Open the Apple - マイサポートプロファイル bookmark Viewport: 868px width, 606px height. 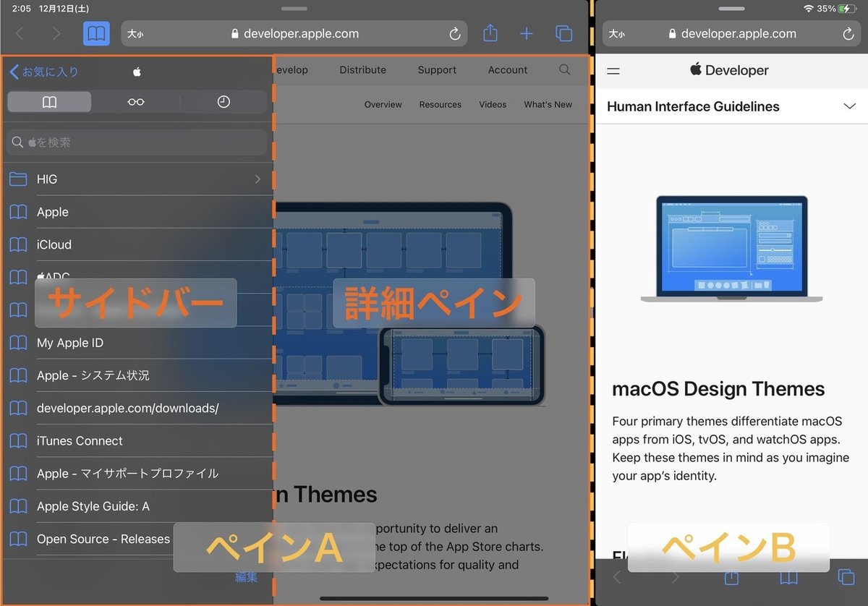(x=137, y=474)
